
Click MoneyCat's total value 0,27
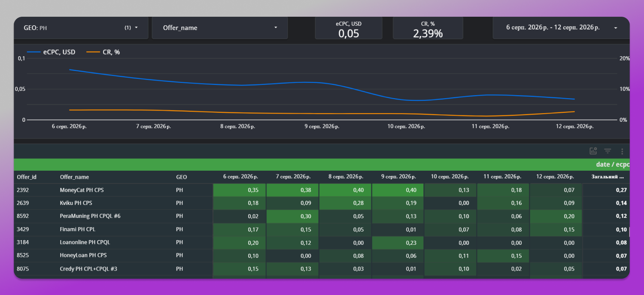621,190
